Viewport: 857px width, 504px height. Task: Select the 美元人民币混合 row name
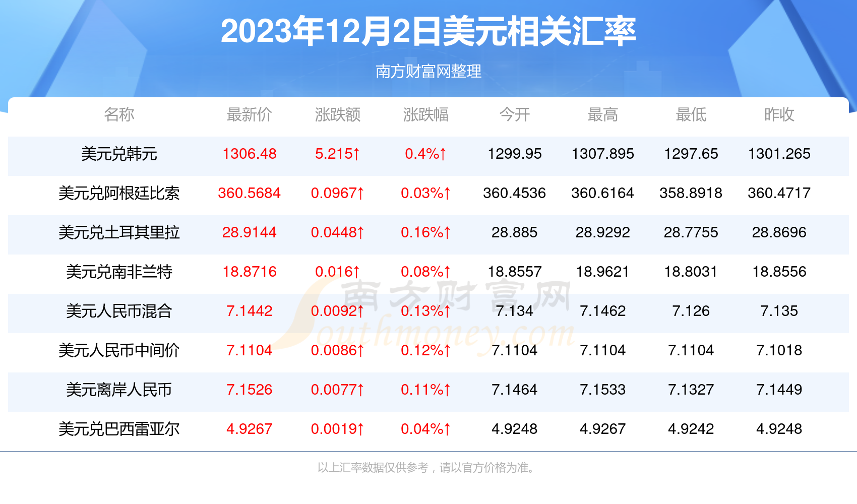click(119, 311)
